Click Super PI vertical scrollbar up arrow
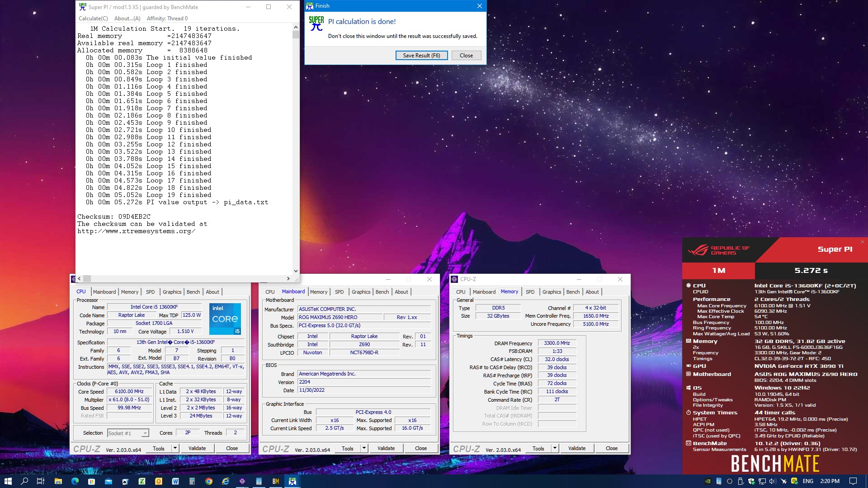 tap(296, 27)
